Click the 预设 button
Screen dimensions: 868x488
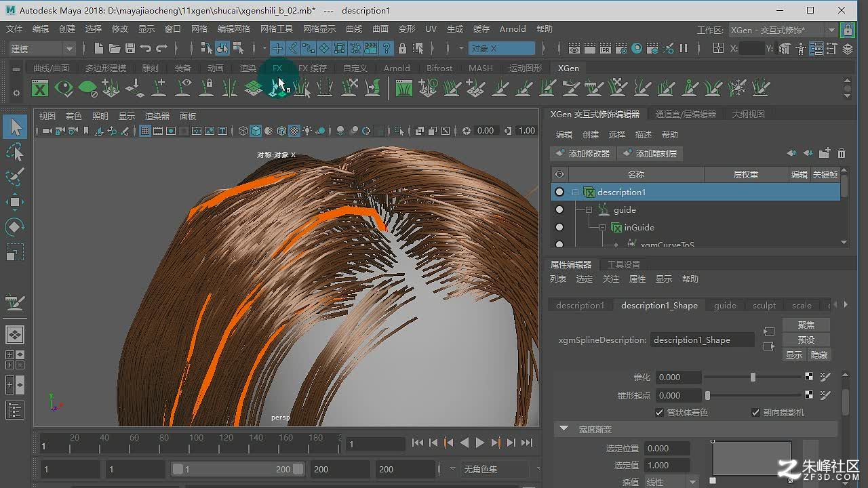tap(806, 340)
